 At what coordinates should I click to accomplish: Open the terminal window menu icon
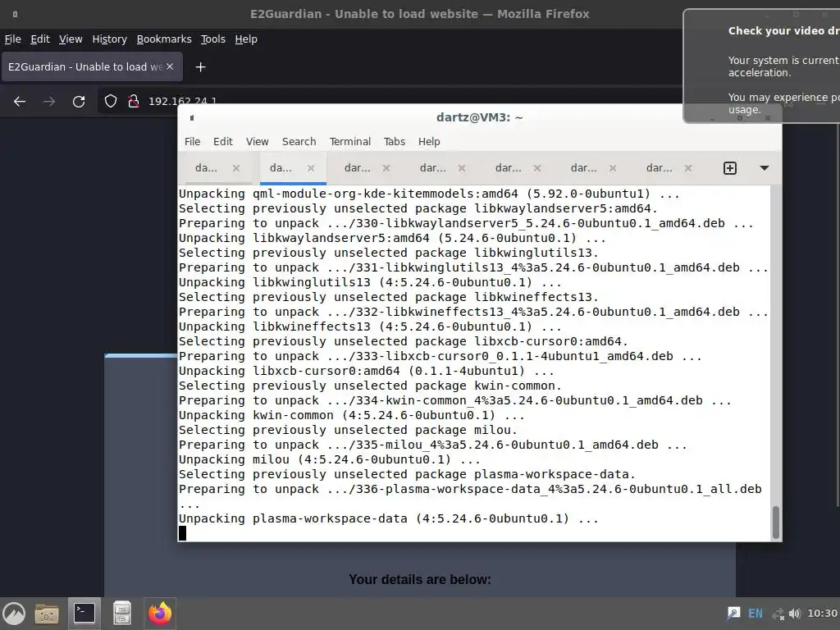pyautogui.click(x=192, y=118)
